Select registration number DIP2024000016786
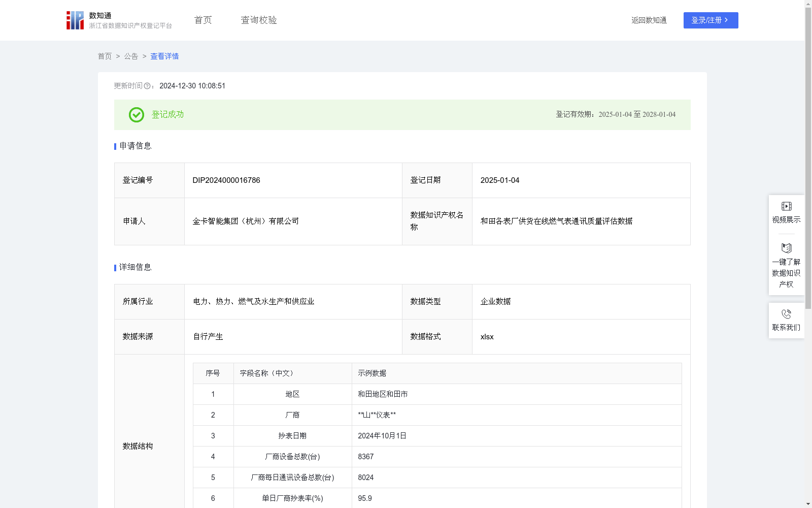Image resolution: width=812 pixels, height=508 pixels. point(226,180)
